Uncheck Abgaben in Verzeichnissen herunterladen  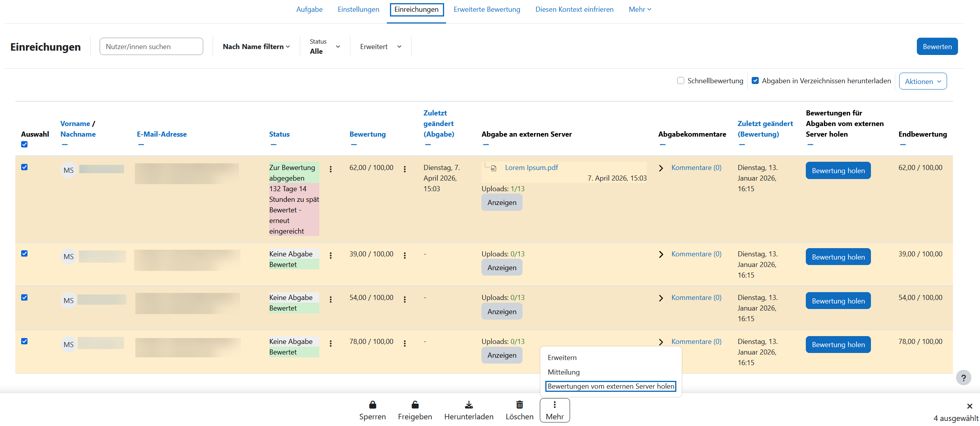(755, 80)
